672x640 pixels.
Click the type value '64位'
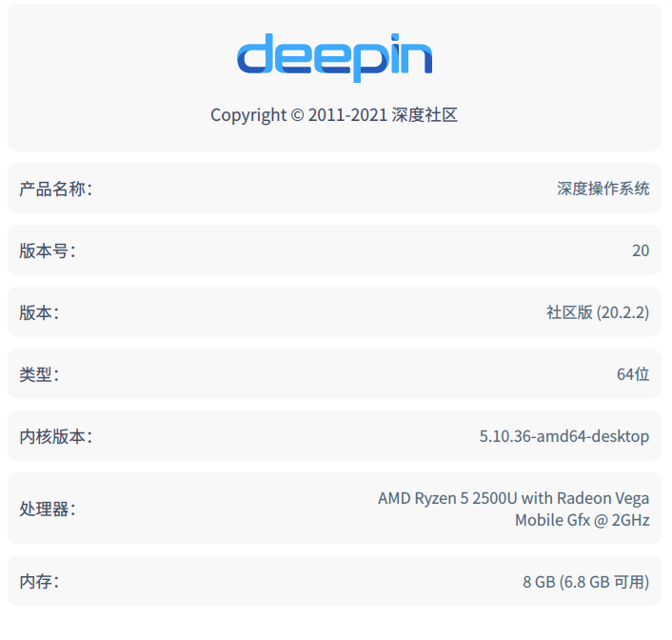633,374
